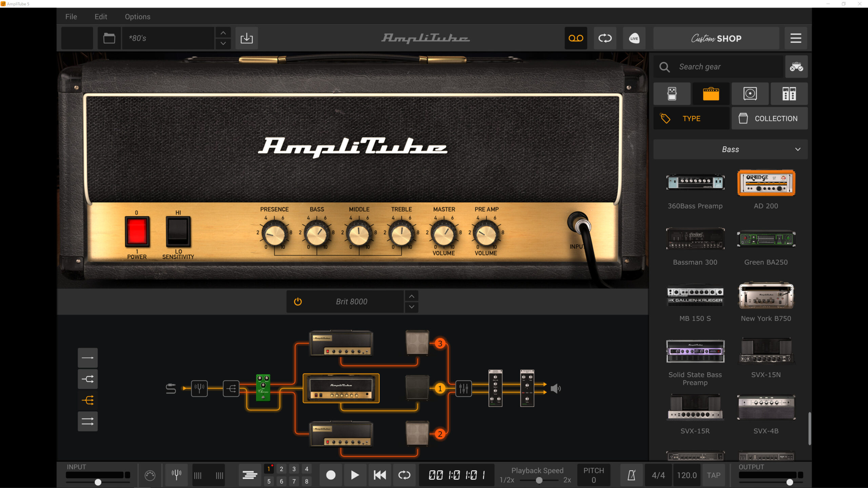Open the looper icon in top toolbar
This screenshot has height=488, width=868.
click(605, 38)
